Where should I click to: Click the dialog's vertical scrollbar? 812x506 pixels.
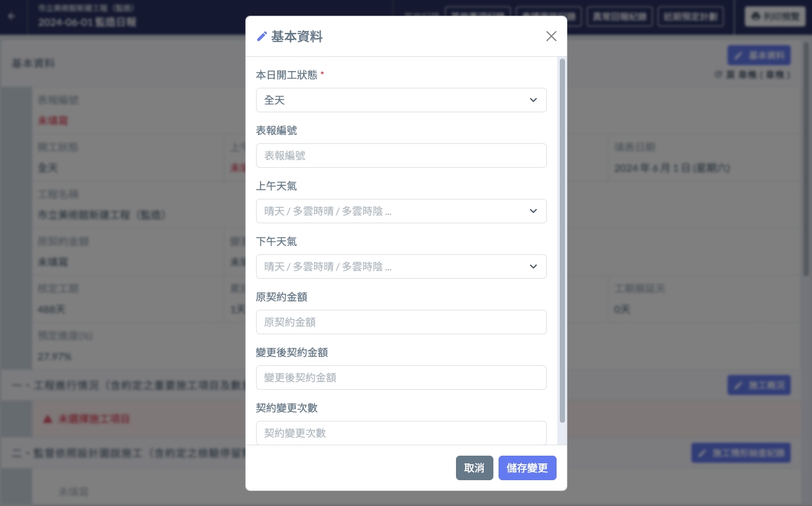[562, 240]
